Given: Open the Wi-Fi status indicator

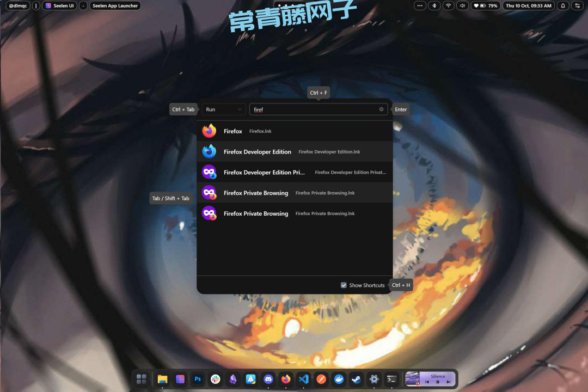Looking at the screenshot, I should [448, 5].
